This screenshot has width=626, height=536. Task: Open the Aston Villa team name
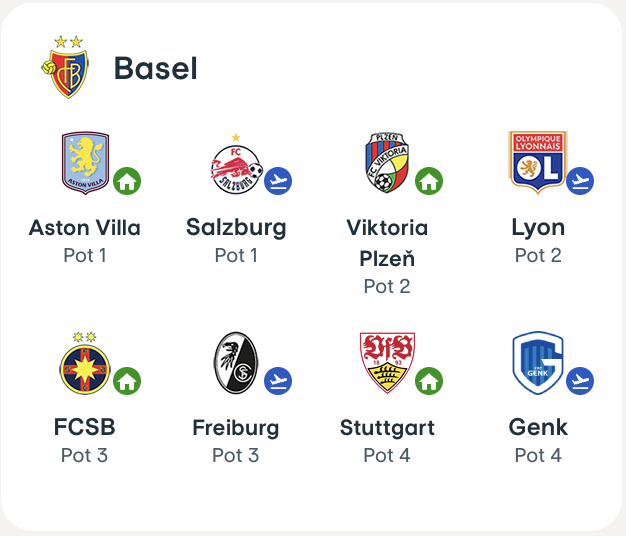[x=85, y=228]
